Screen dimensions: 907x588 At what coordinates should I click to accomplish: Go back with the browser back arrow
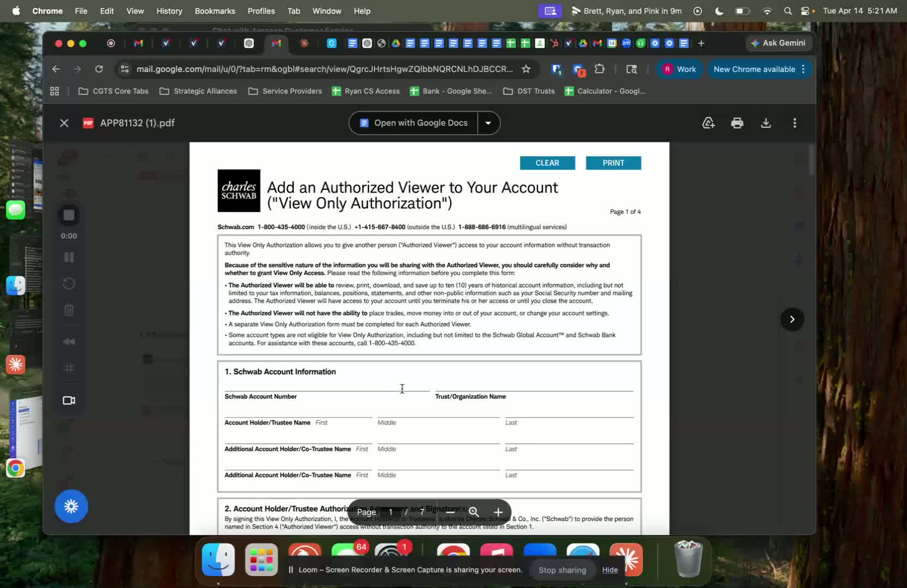pyautogui.click(x=56, y=69)
